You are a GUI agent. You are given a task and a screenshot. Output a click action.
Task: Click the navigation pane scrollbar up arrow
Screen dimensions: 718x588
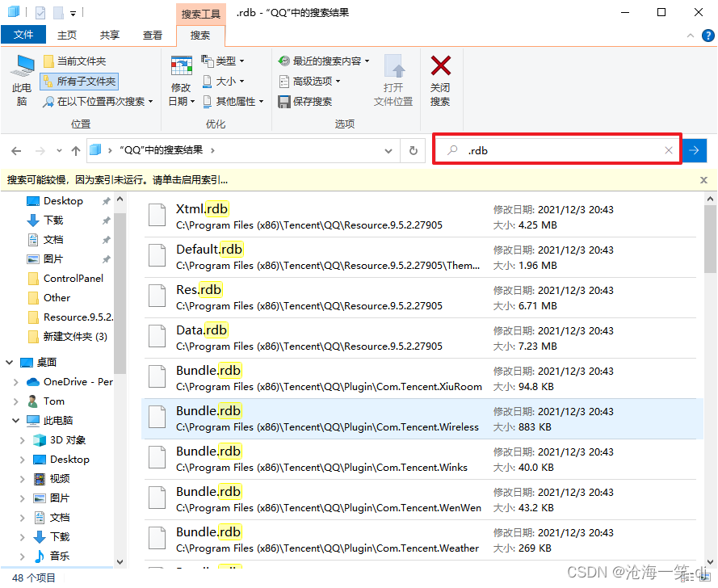[x=120, y=199]
